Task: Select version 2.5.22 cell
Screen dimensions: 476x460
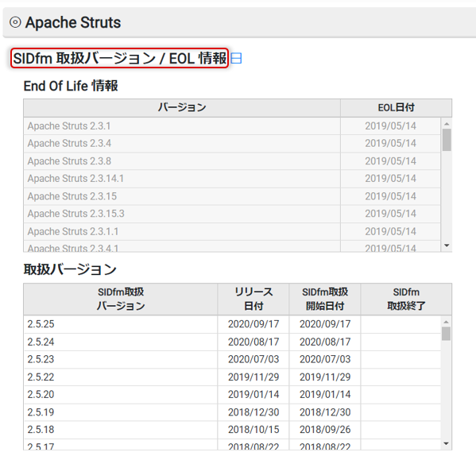Action: tap(121, 377)
